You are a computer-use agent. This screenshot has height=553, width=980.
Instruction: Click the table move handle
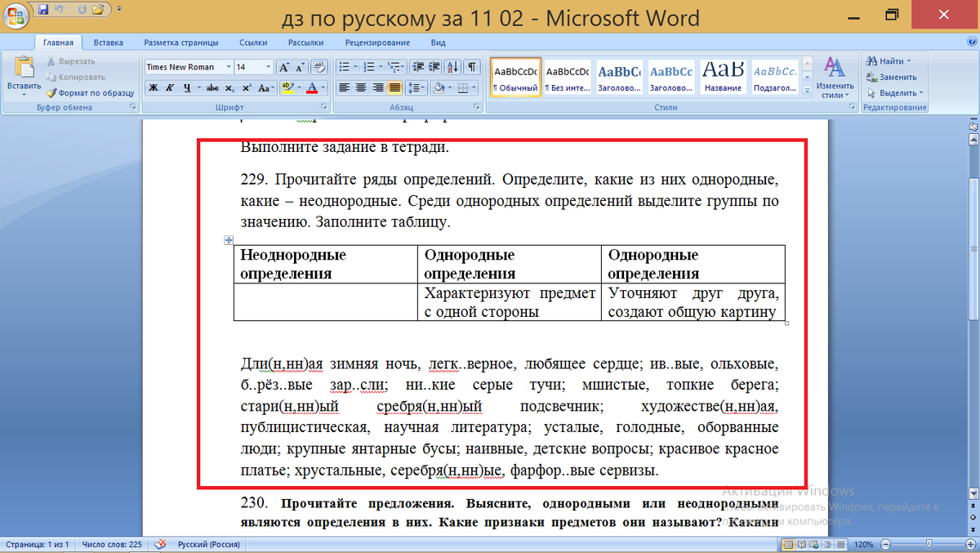click(229, 240)
